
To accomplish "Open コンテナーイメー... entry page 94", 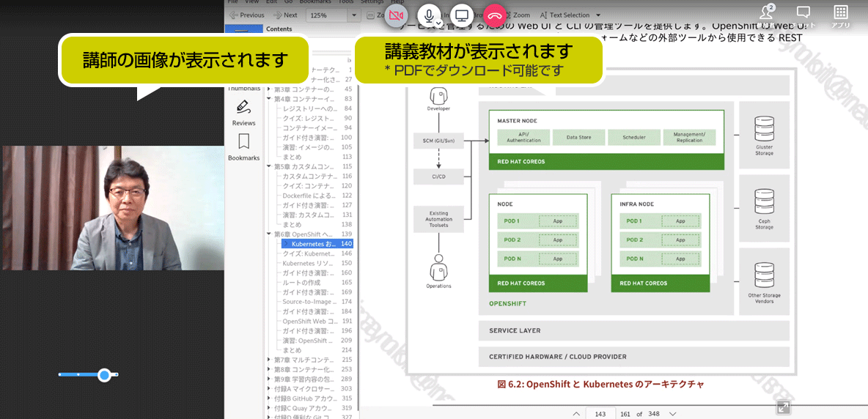I will 317,127.
